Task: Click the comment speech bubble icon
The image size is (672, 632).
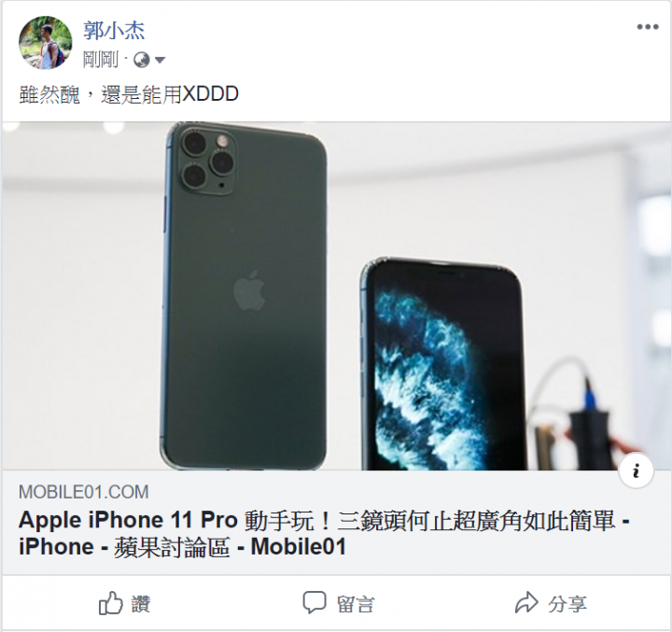Action: (315, 602)
